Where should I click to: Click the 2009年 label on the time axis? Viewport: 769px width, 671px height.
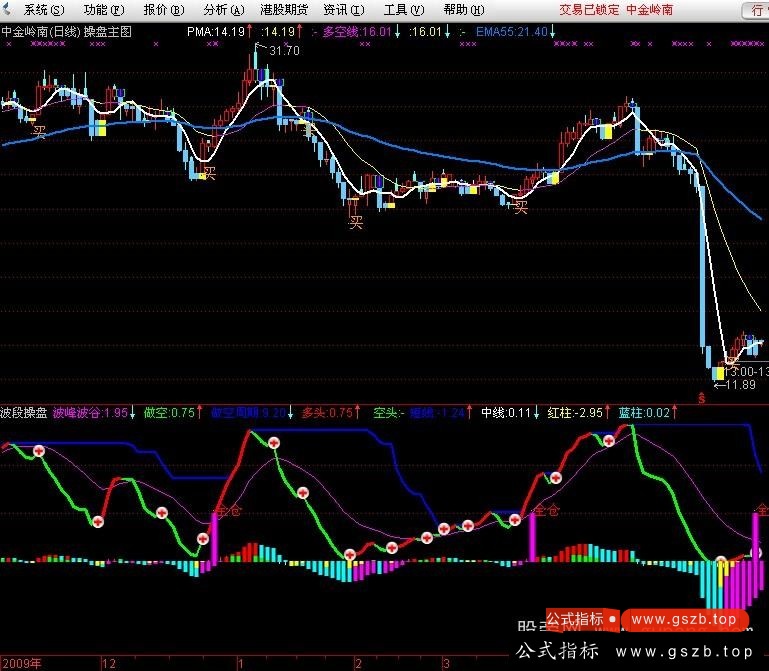[x=22, y=663]
